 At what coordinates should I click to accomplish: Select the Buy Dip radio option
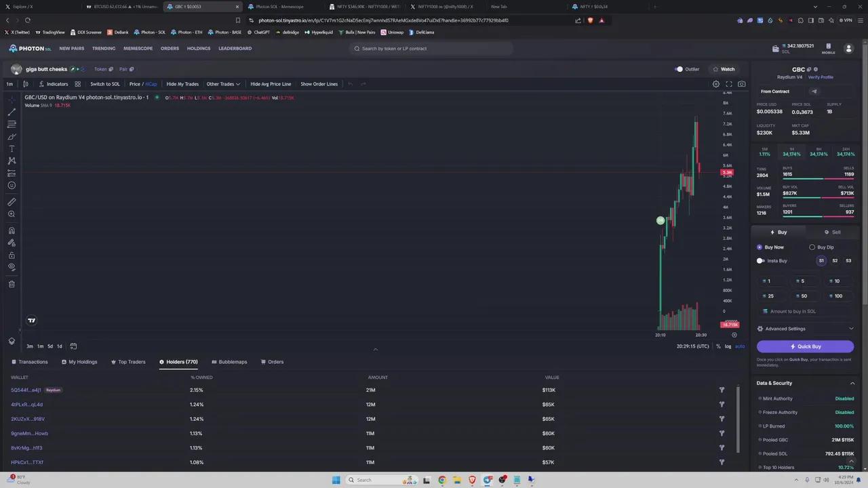pos(812,247)
